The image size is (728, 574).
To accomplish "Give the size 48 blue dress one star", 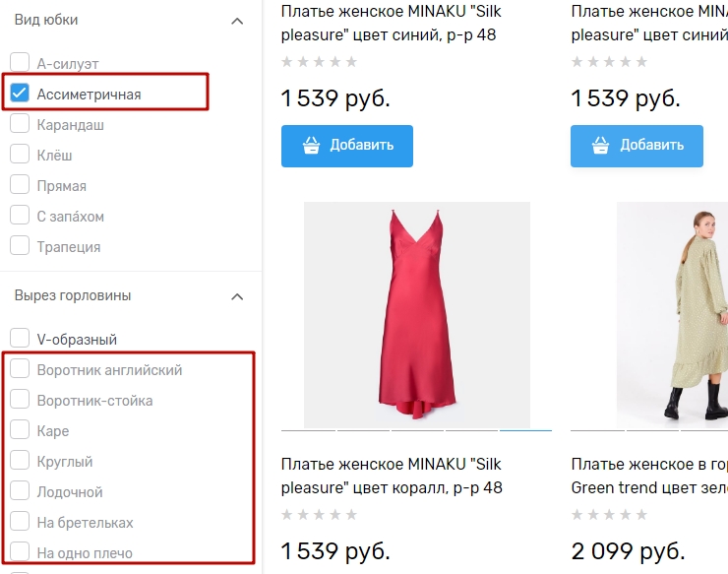I will pos(287,62).
